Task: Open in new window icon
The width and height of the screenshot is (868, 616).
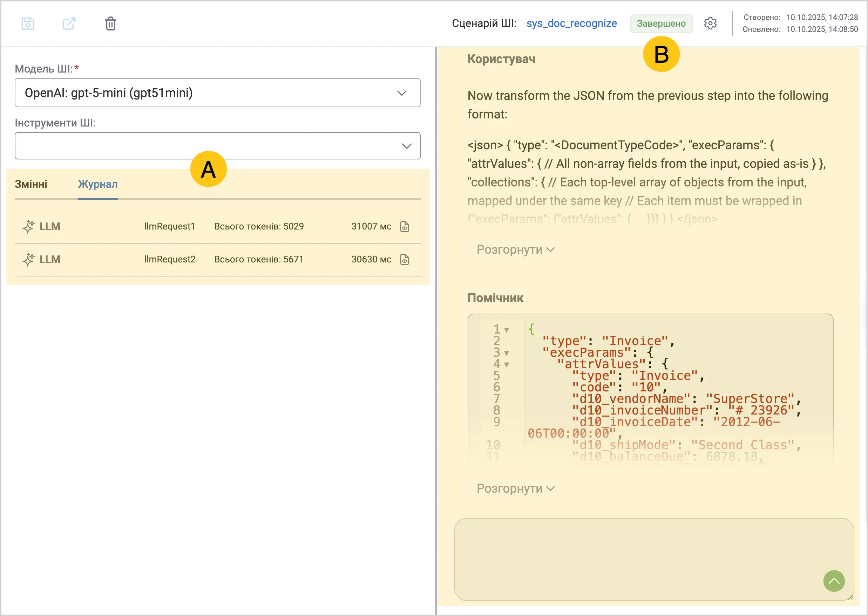Action: click(69, 23)
